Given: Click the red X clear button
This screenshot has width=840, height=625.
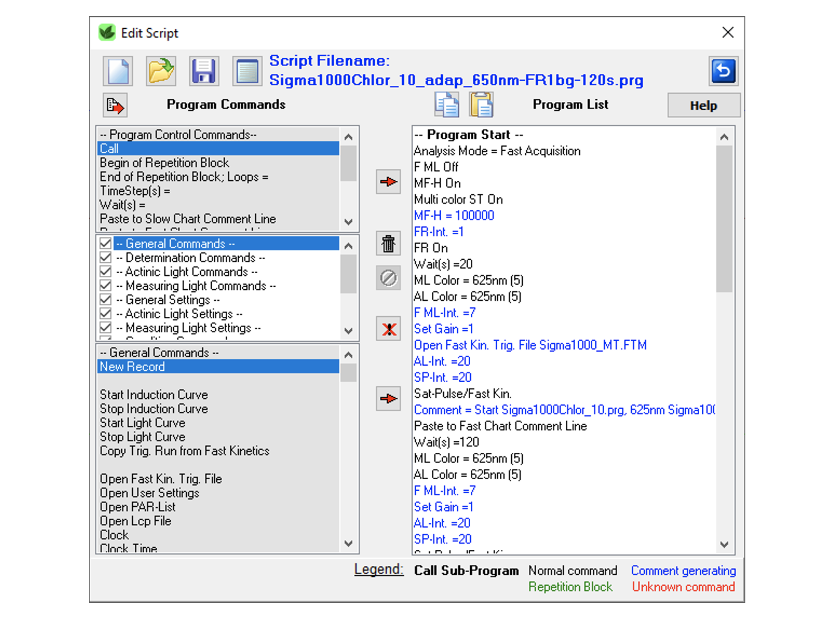Looking at the screenshot, I should click(388, 329).
